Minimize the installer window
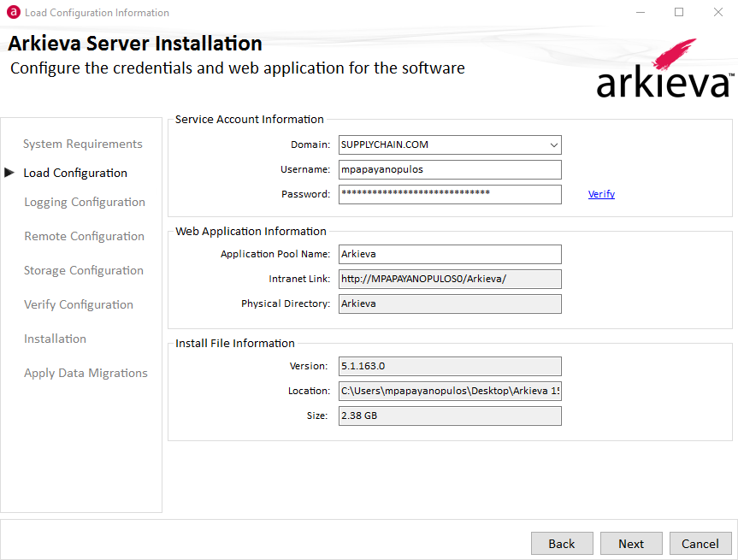This screenshot has width=738, height=560. [x=641, y=12]
